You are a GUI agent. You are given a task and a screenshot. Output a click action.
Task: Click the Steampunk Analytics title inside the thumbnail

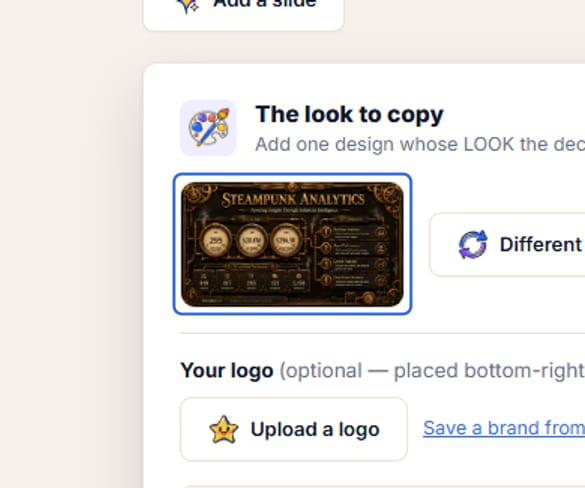293,200
